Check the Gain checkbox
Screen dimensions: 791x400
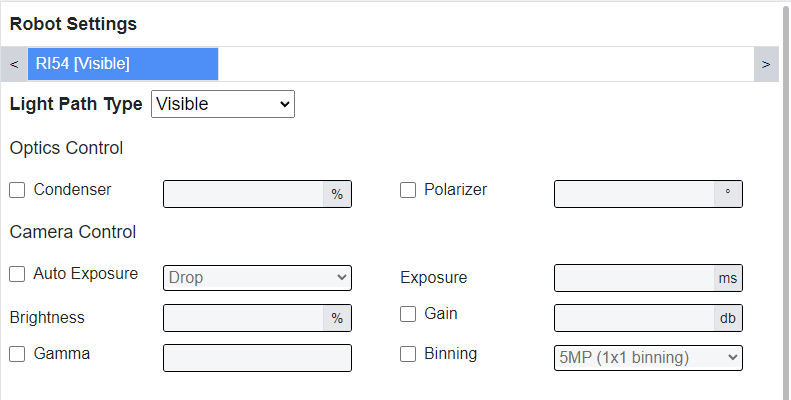tap(408, 314)
